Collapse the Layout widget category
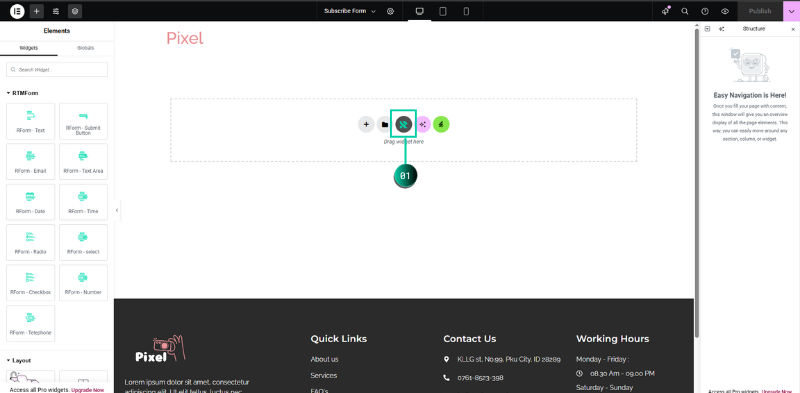The width and height of the screenshot is (800, 393). tap(19, 360)
